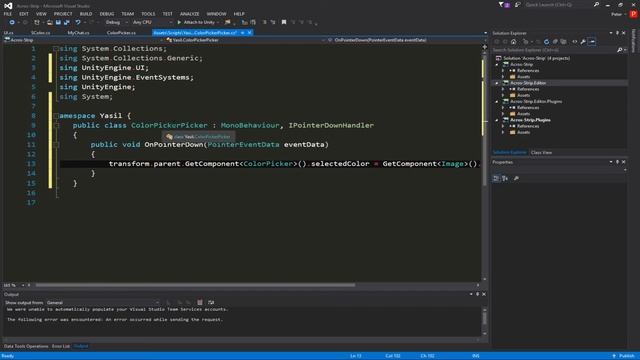
Task: Switch to the Class View tab
Action: click(x=542, y=153)
